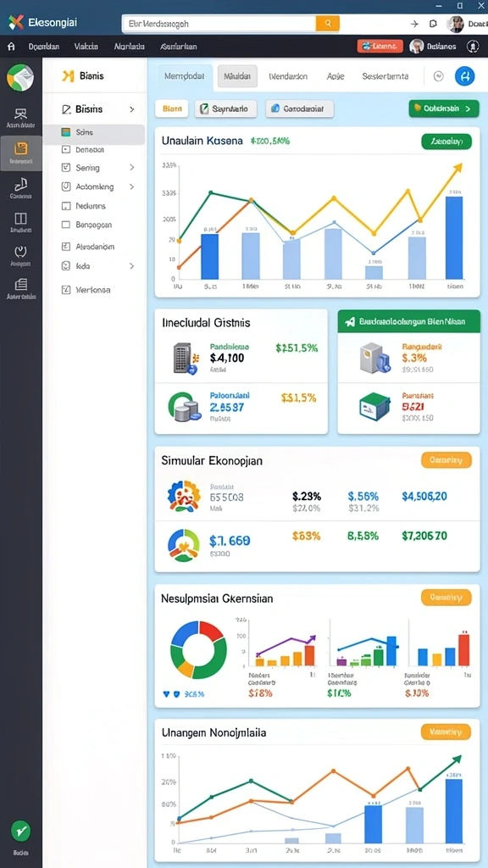Toggle the checkbox next to Verlonaa
Screen dimensions: 488x868
click(66, 290)
